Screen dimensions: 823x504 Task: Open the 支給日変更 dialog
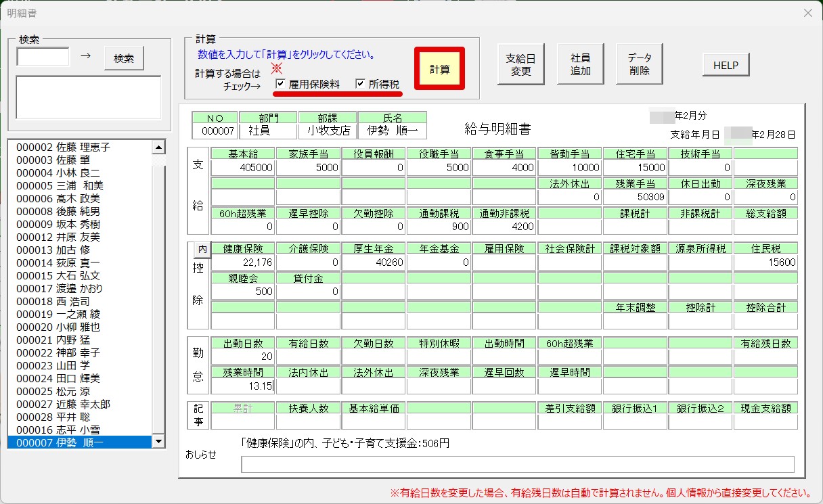(520, 64)
